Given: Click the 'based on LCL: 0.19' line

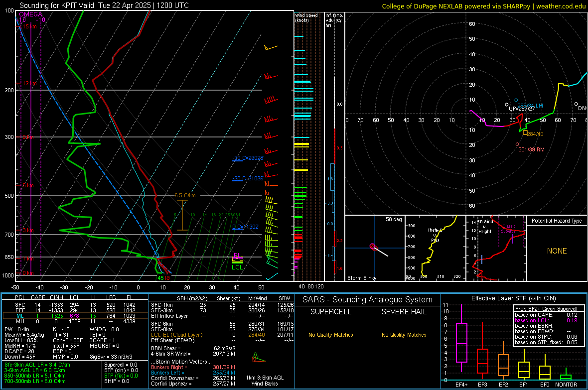Looking at the screenshot, I should (x=546, y=321).
